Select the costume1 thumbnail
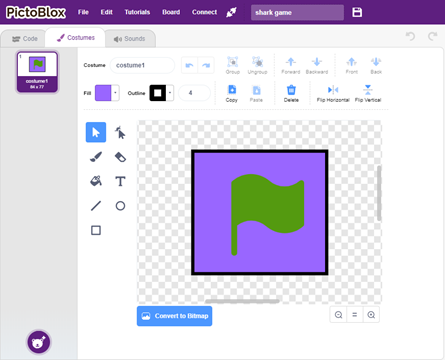 click(37, 72)
